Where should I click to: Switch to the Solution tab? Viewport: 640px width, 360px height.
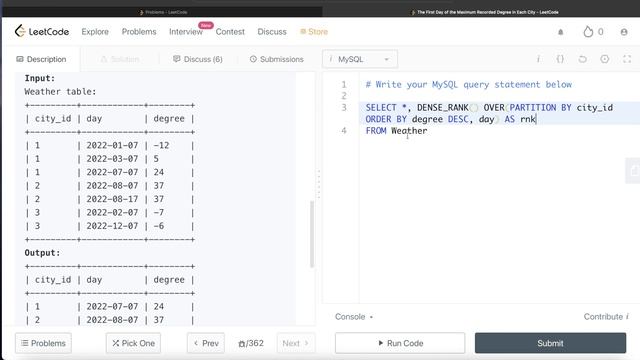pyautogui.click(x=120, y=59)
